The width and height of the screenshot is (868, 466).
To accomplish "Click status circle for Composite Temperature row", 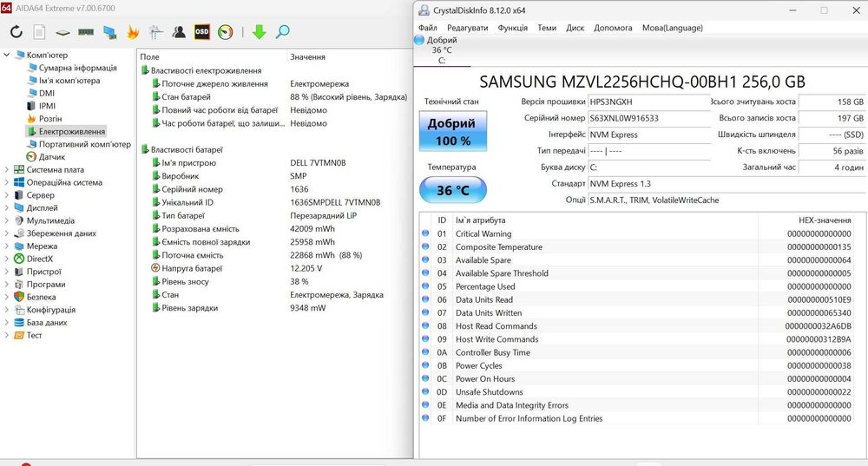I will click(425, 246).
